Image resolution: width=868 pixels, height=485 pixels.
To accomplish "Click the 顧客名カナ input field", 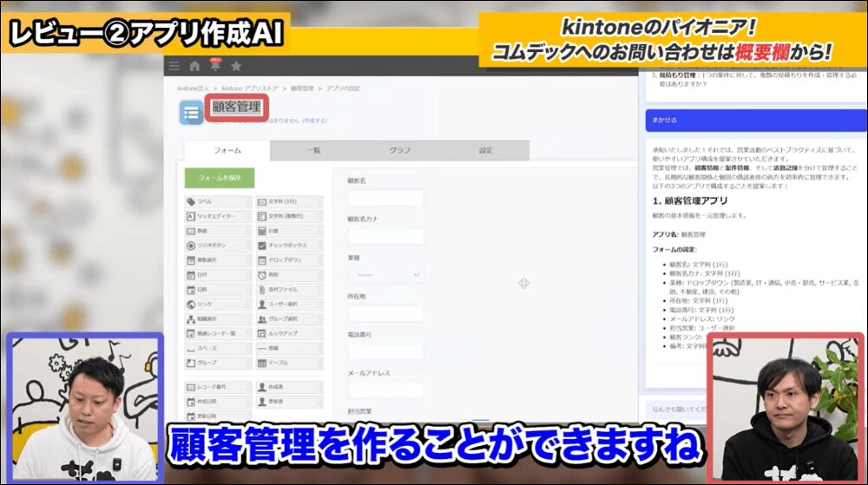I will point(386,236).
